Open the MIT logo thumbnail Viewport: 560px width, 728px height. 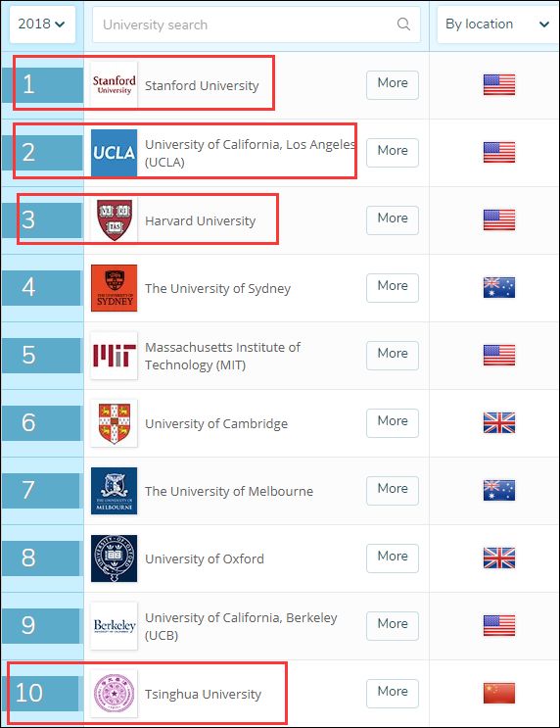click(x=115, y=356)
